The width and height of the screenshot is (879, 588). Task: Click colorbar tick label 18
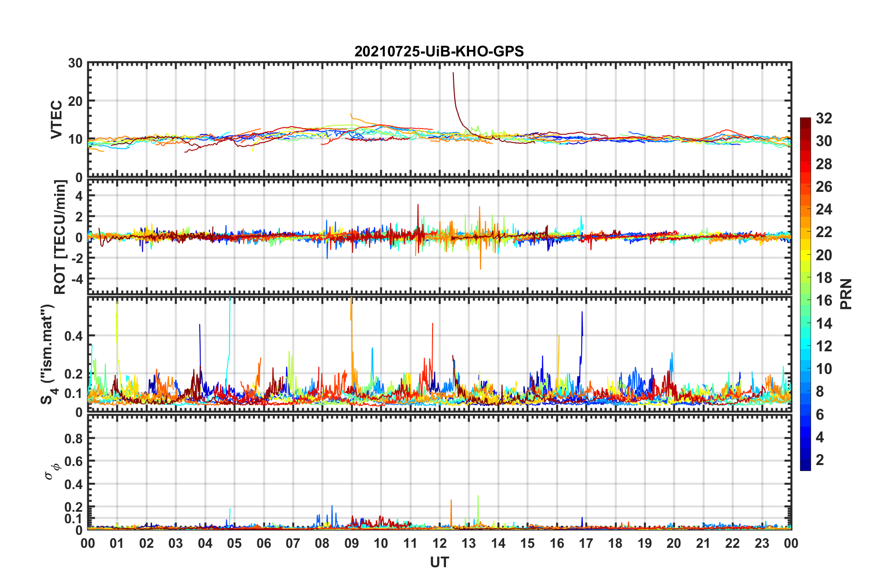point(824,278)
